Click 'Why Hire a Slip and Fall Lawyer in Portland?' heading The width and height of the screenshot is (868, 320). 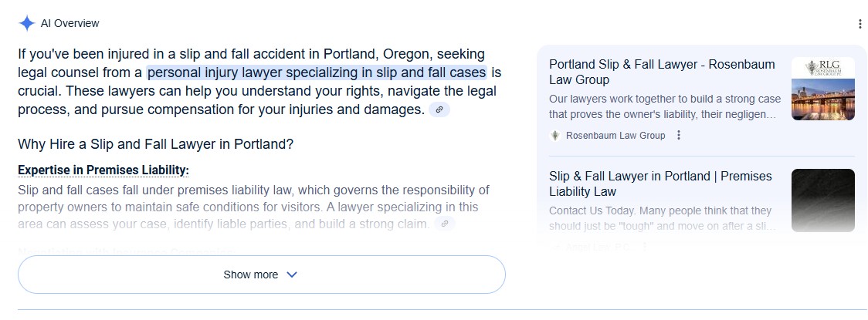tap(155, 145)
